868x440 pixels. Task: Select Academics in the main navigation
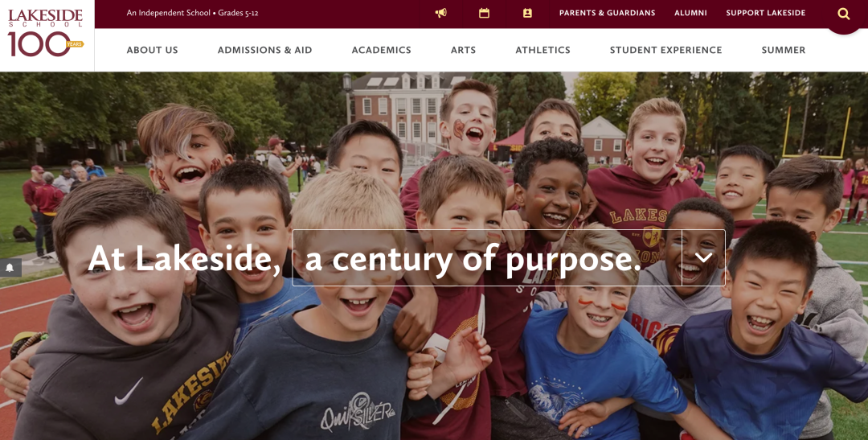[382, 50]
